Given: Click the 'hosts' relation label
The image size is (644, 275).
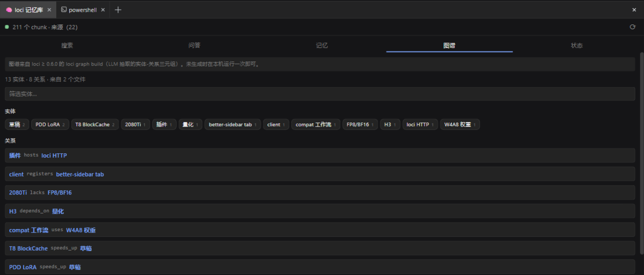Looking at the screenshot, I should click(x=31, y=155).
